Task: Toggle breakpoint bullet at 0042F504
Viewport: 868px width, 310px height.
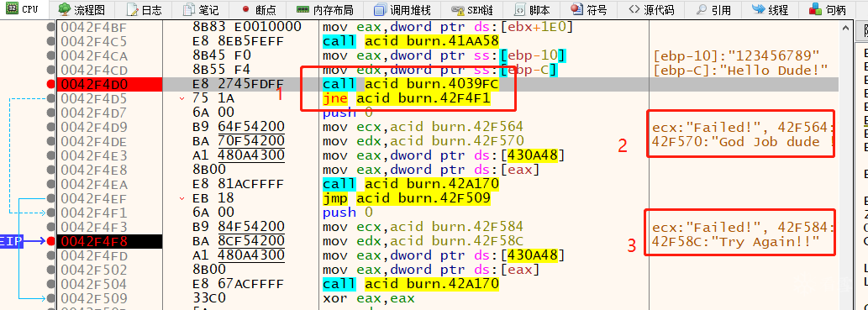Action: click(51, 283)
